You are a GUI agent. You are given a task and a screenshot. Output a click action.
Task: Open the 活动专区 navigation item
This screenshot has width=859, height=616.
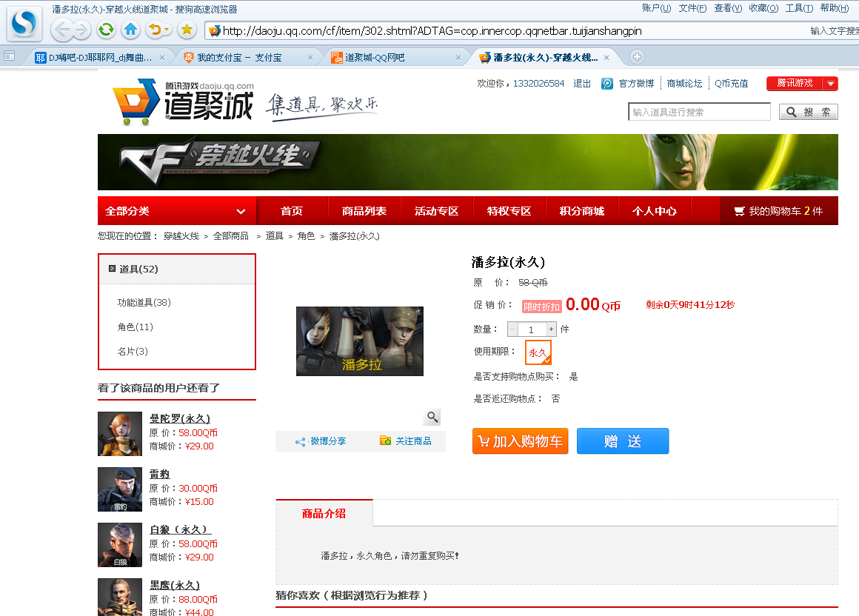tap(437, 211)
